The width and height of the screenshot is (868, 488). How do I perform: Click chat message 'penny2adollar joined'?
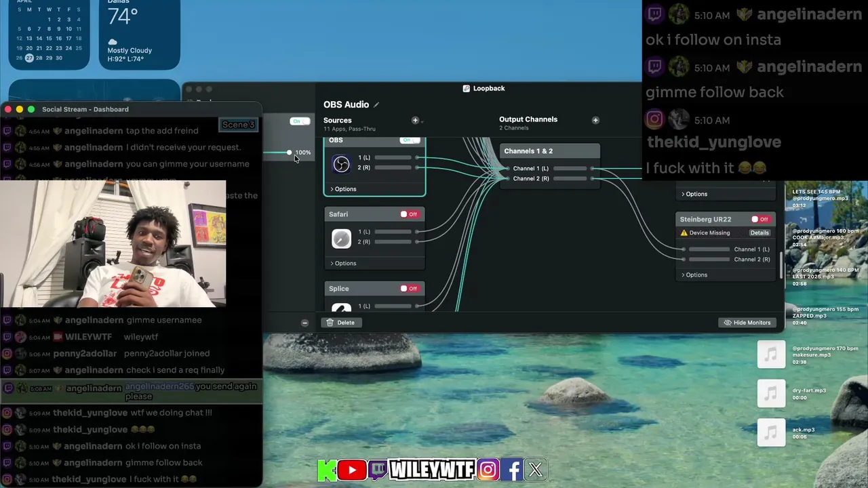pyautogui.click(x=167, y=353)
